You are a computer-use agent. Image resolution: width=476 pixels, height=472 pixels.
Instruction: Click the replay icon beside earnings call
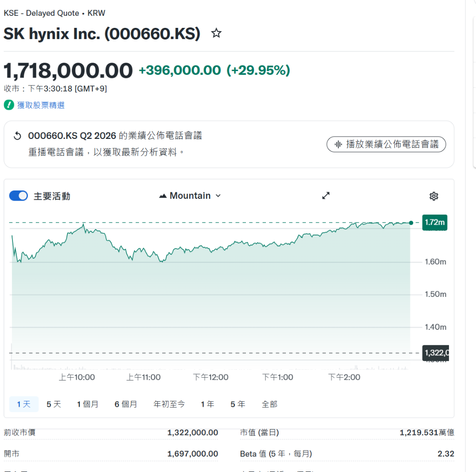point(18,136)
